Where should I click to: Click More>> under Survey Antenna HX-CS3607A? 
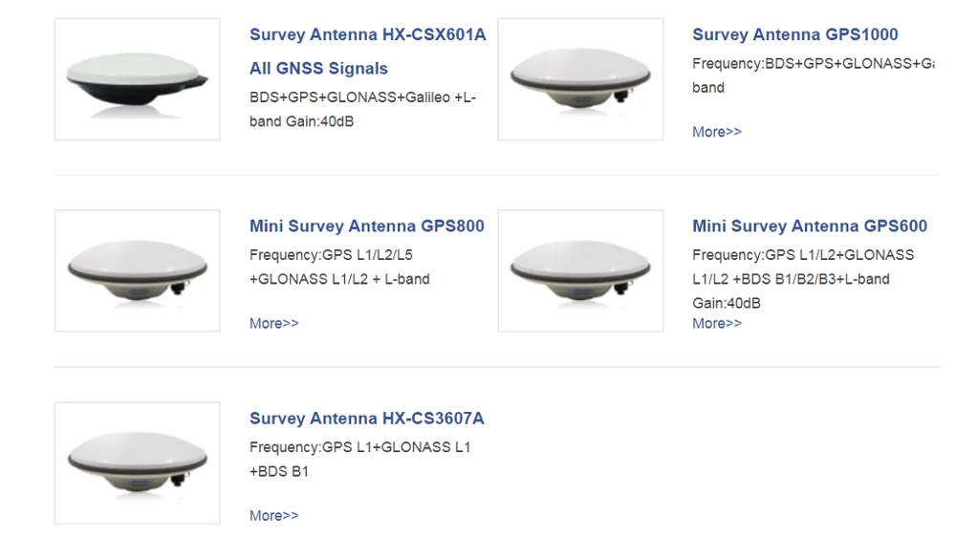[273, 515]
